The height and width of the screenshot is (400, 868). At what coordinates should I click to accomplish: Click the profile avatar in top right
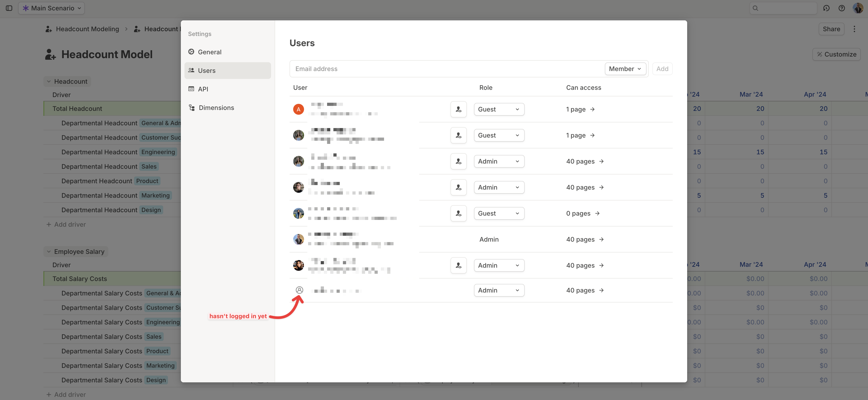pos(858,8)
